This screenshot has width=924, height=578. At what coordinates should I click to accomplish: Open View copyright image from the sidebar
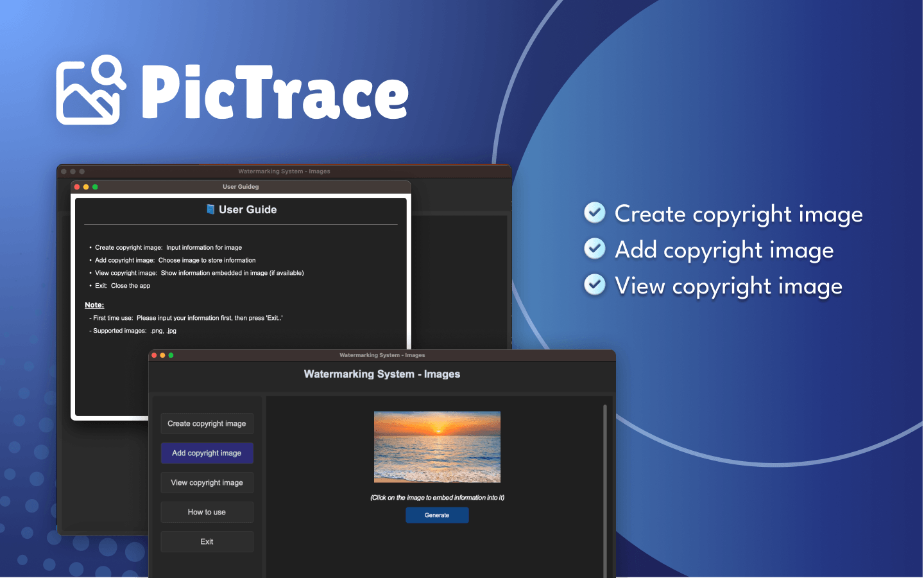[x=207, y=483]
